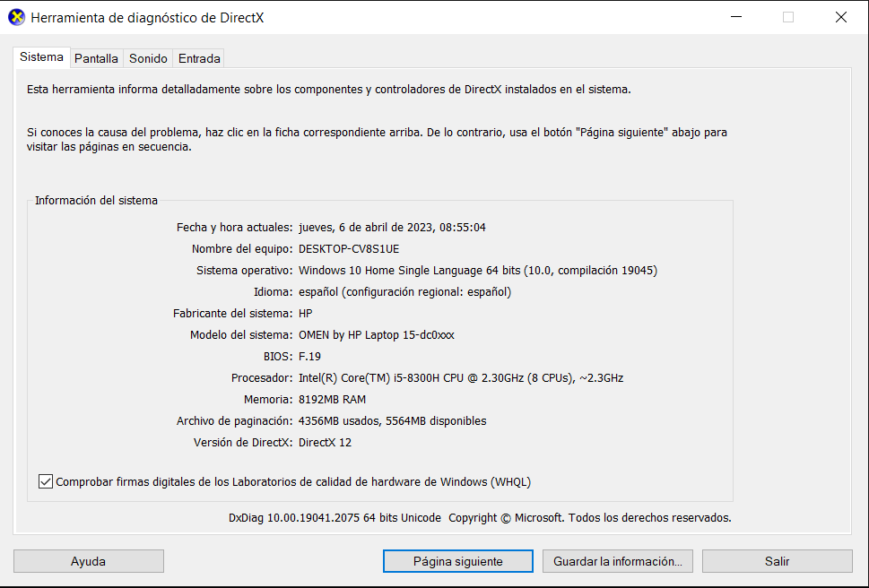Click the date value jueves, 6 de abril de 2023

click(x=392, y=228)
